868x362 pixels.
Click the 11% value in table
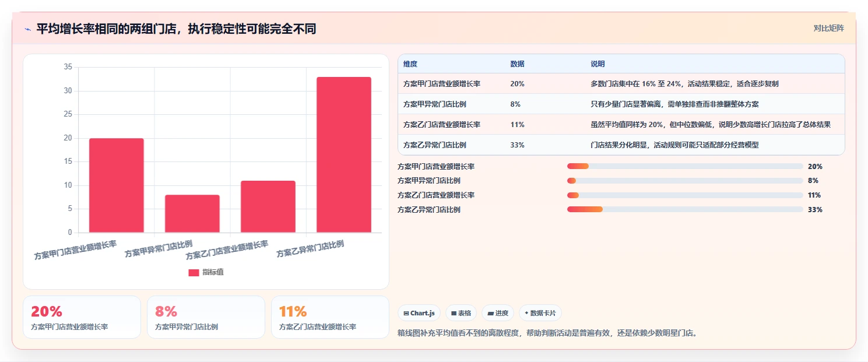click(x=517, y=125)
